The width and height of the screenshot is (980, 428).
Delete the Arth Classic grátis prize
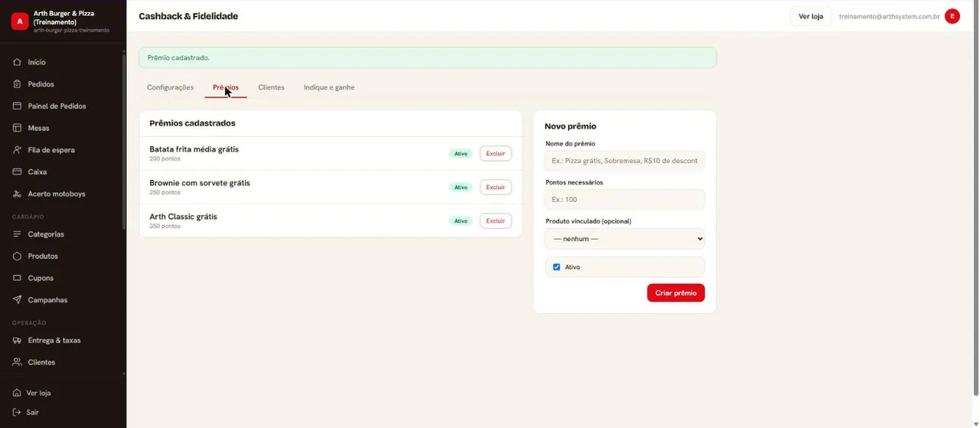[495, 221]
